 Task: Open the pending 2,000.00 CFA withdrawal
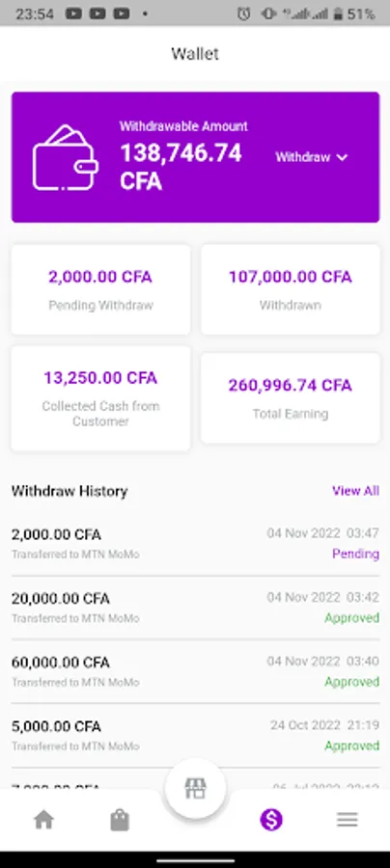point(195,544)
